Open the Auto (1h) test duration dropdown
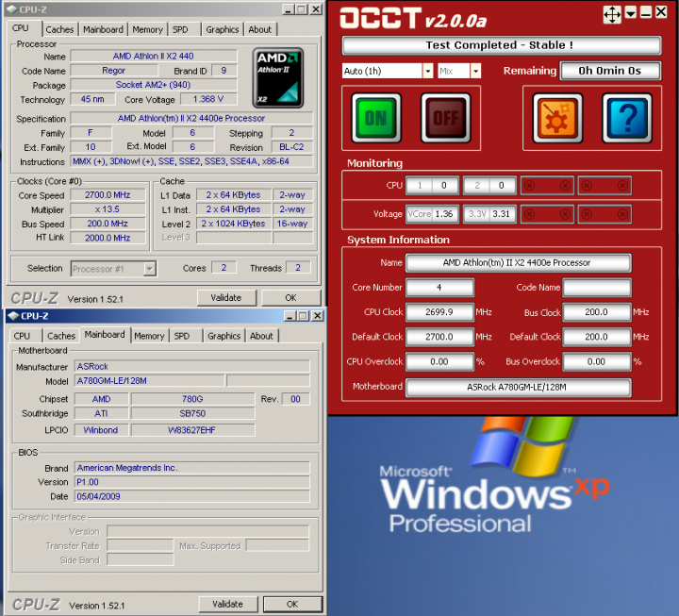This screenshot has width=679, height=616. (427, 71)
